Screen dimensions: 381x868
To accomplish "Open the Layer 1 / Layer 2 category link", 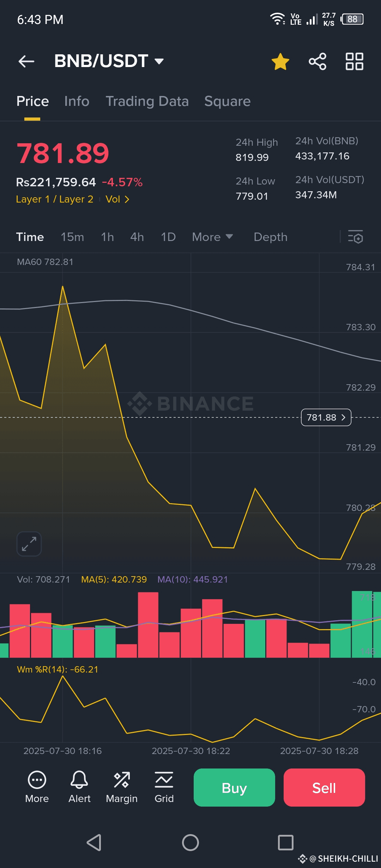I will click(x=55, y=199).
